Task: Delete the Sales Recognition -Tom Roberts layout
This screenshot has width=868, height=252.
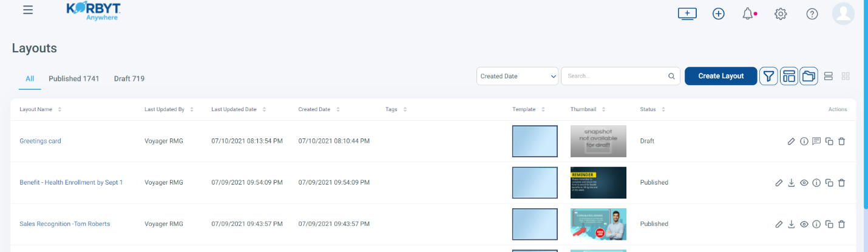Action: (841, 224)
